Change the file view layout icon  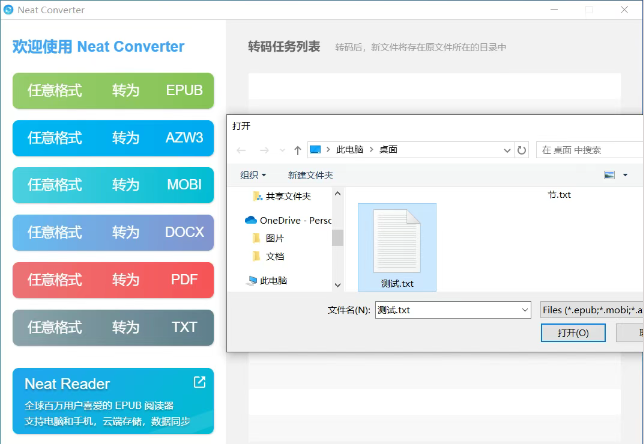[610, 175]
